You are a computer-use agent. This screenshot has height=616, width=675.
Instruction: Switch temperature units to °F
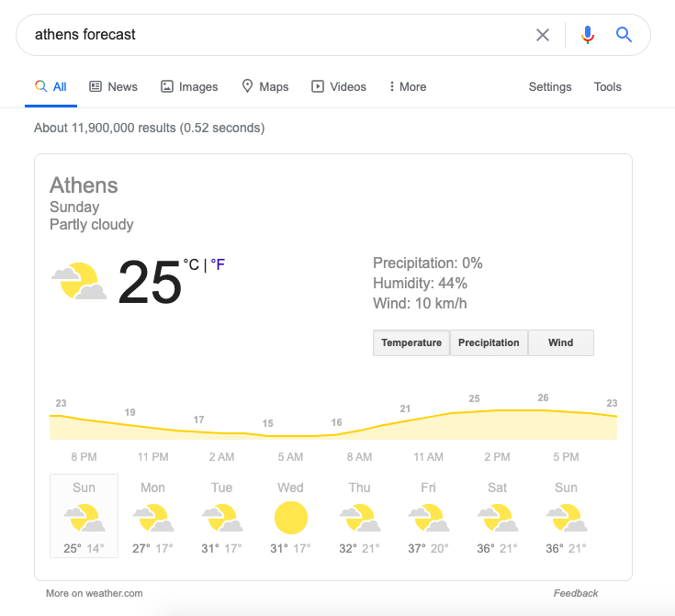tap(218, 264)
